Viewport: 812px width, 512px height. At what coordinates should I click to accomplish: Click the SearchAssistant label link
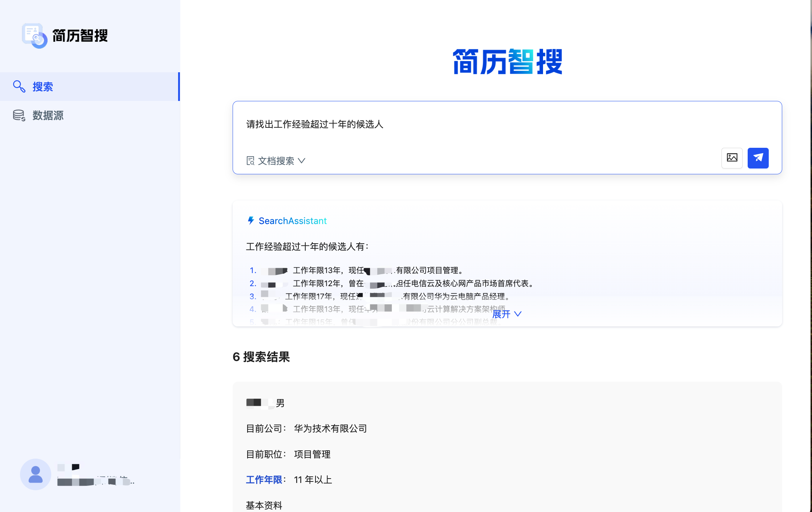pyautogui.click(x=293, y=221)
